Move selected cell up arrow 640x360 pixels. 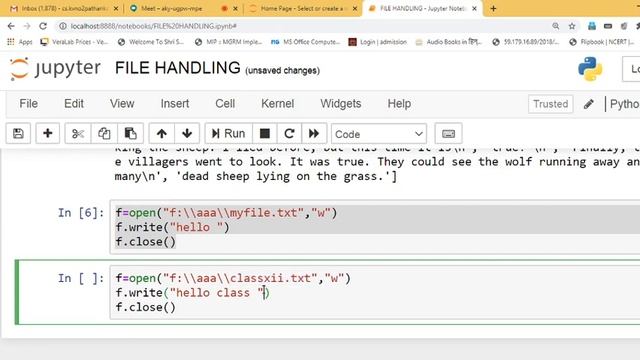pos(162,133)
